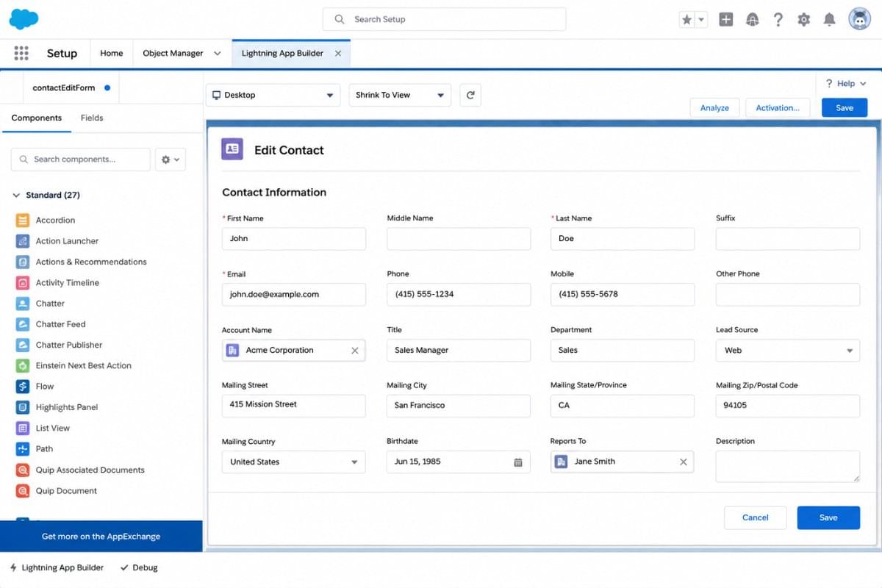Click Get more on the AppExchange
Image resolution: width=882 pixels, height=588 pixels.
101,537
